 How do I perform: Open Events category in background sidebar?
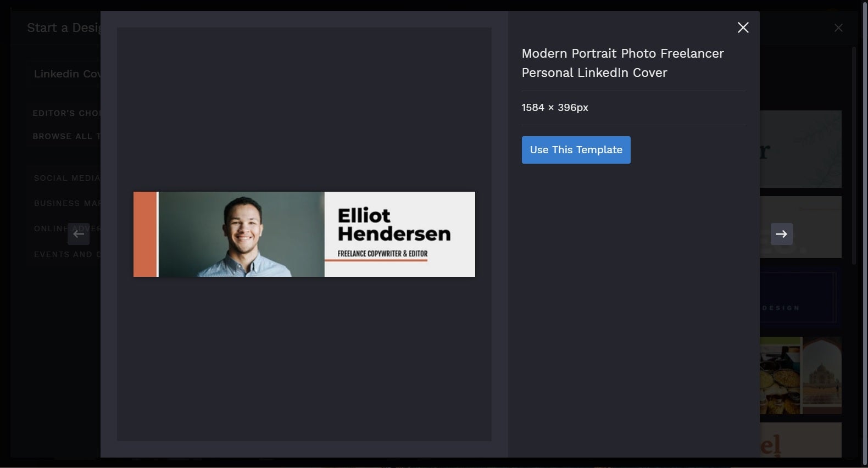67,254
